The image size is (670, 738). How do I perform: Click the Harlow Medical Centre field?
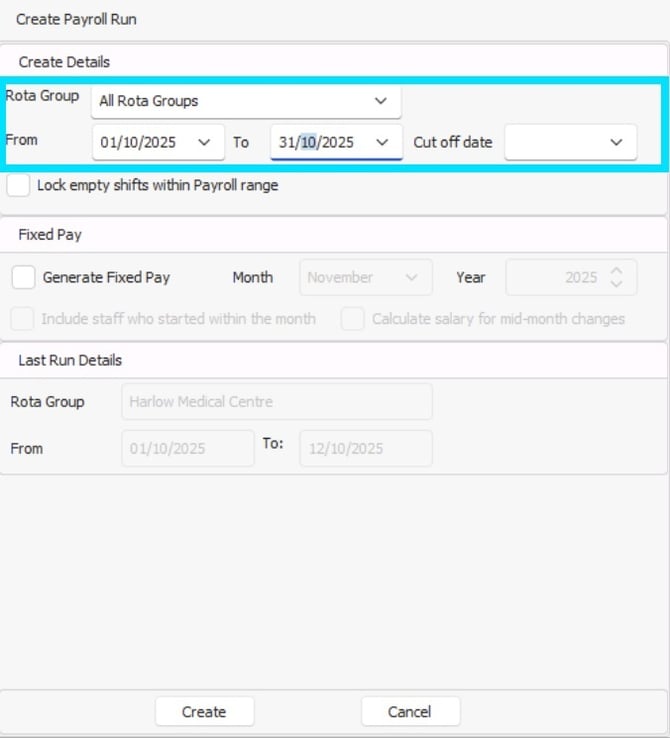[276, 402]
